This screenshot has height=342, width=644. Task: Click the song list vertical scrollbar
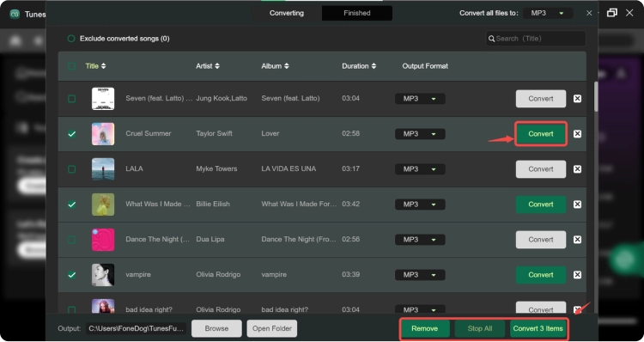click(596, 96)
